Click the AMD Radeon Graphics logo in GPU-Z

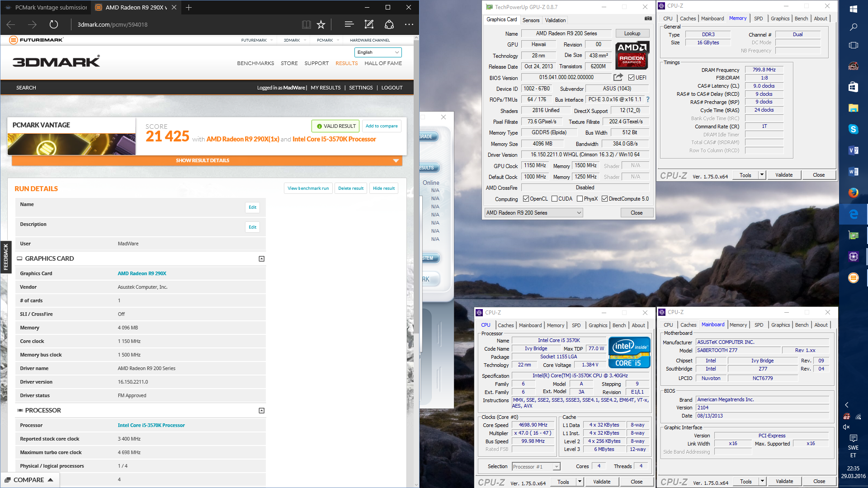point(632,55)
